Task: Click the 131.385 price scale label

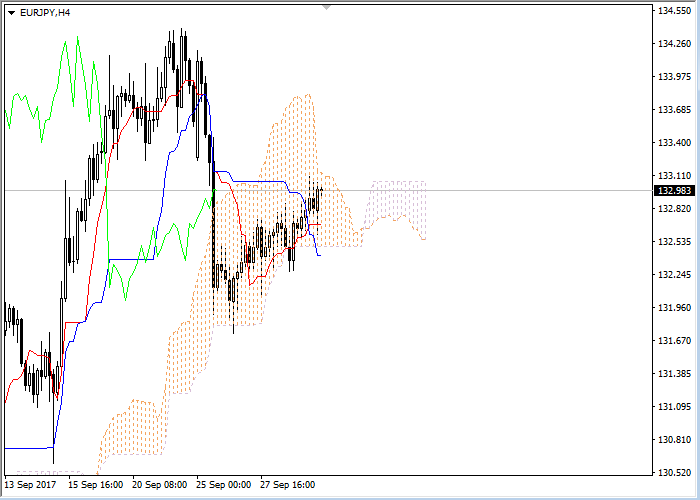Action: [674, 374]
